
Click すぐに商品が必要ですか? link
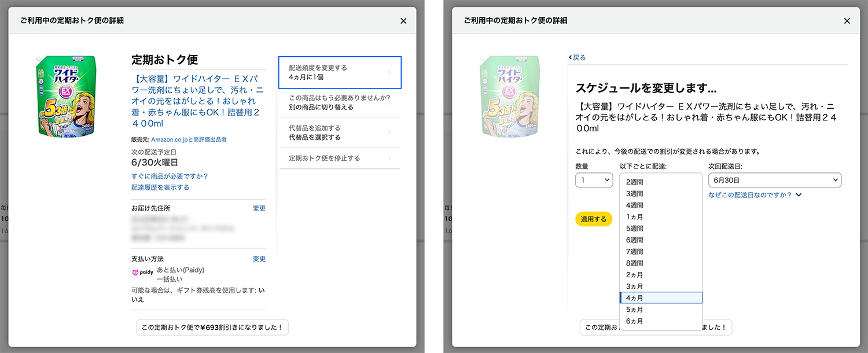click(x=170, y=176)
